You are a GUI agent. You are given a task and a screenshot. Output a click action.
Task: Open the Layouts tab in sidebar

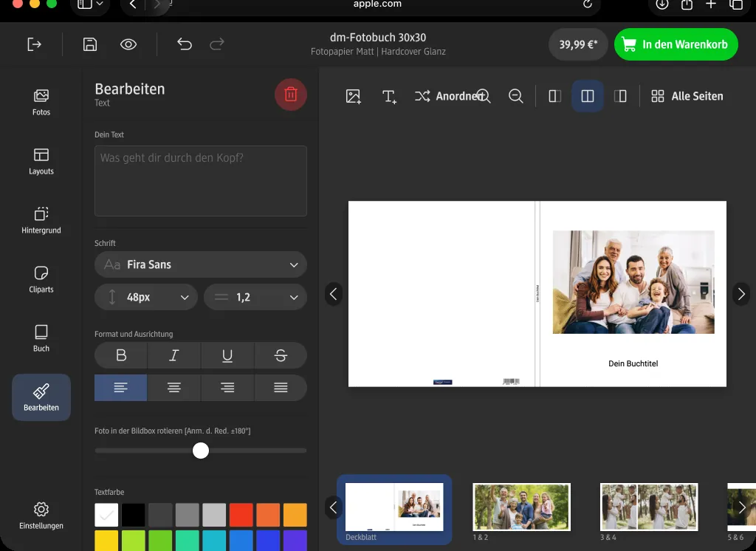(x=41, y=162)
